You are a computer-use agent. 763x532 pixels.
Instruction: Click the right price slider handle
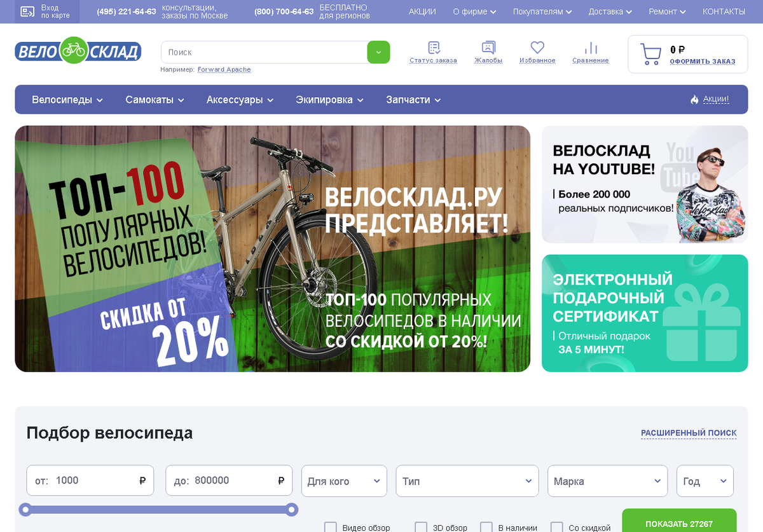291,509
